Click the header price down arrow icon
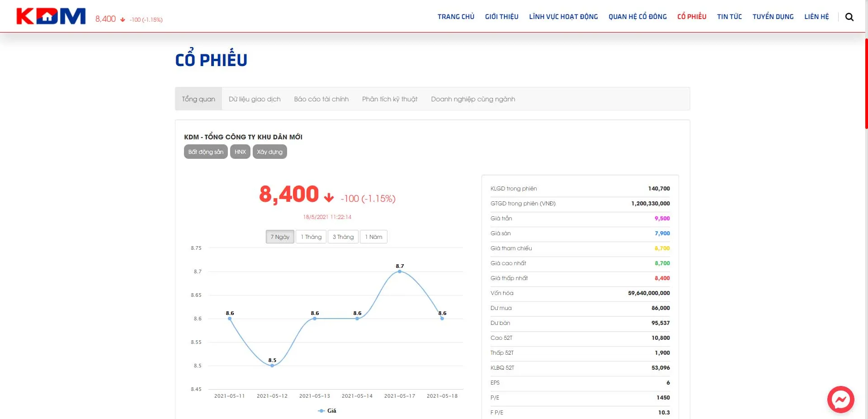Viewport: 868px width, 419px height. (123, 19)
